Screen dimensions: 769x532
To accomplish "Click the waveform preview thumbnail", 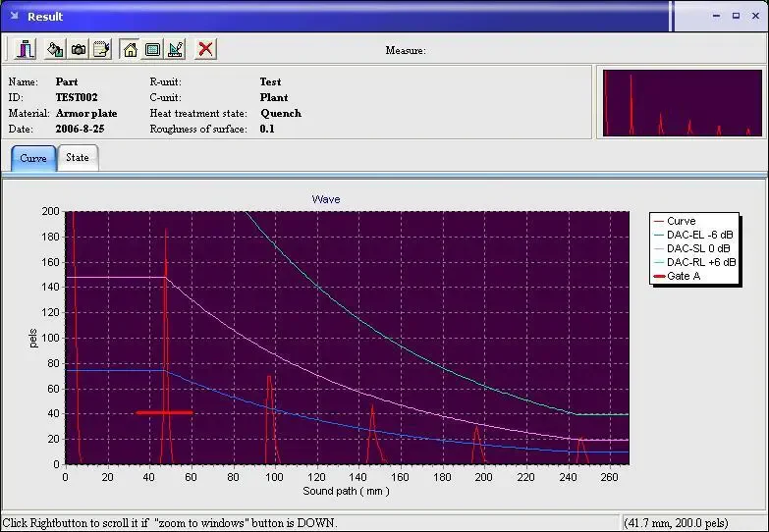I will tap(683, 102).
